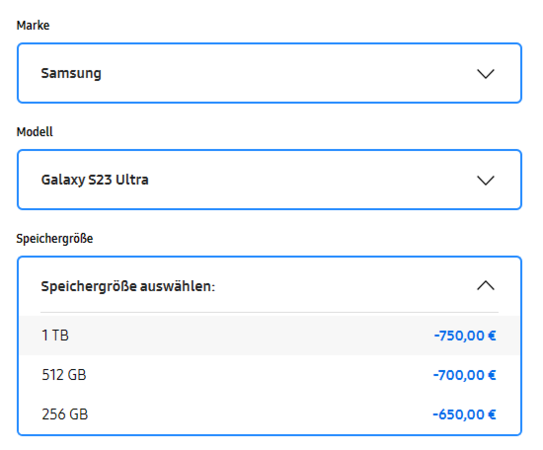Click the Marke field label
The height and width of the screenshot is (450, 543).
(33, 25)
